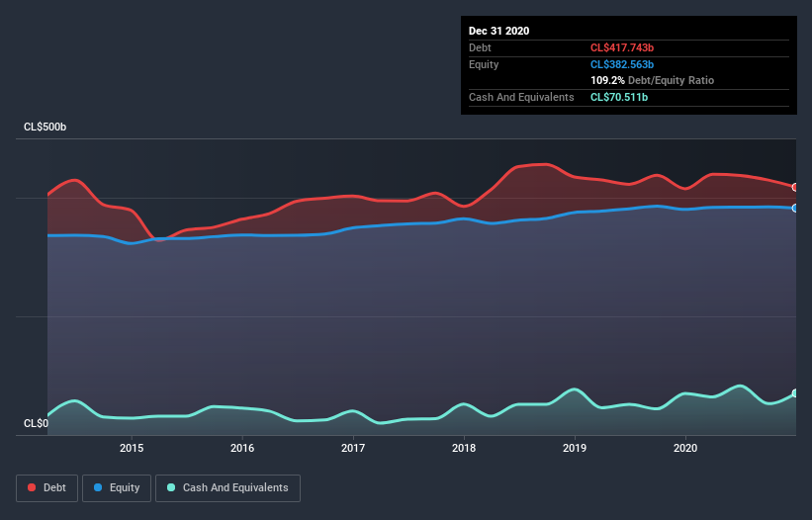This screenshot has height=520, width=812.
Task: Click the CL$0 y-axis label
Action: coord(37,424)
